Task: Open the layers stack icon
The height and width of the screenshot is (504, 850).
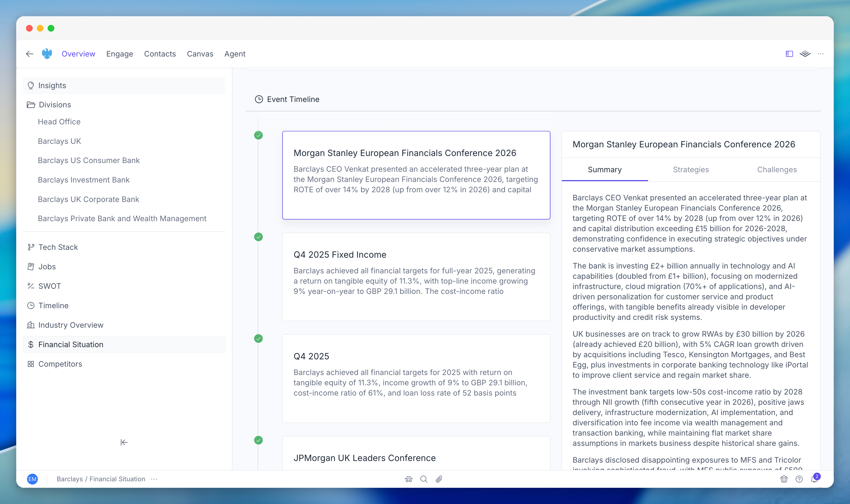Action: [805, 54]
